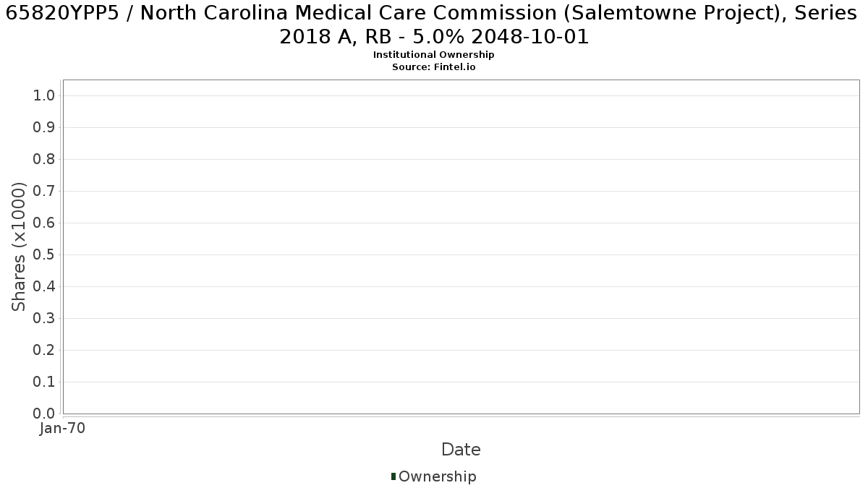Click the 0.2 y-axis tick label
The width and height of the screenshot is (868, 488).
(x=45, y=351)
